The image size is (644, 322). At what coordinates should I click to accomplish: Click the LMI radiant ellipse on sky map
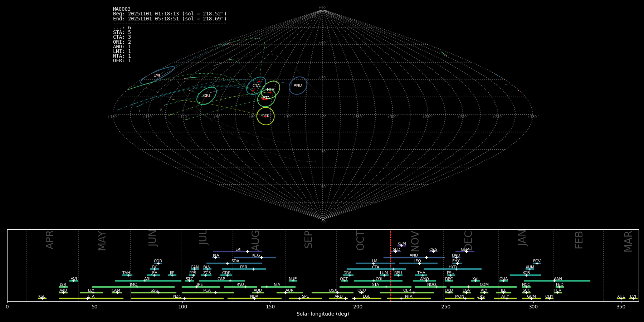[x=157, y=75]
